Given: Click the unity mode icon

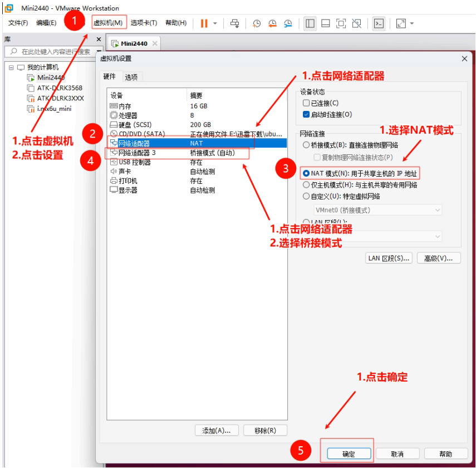Looking at the screenshot, I should (356, 23).
